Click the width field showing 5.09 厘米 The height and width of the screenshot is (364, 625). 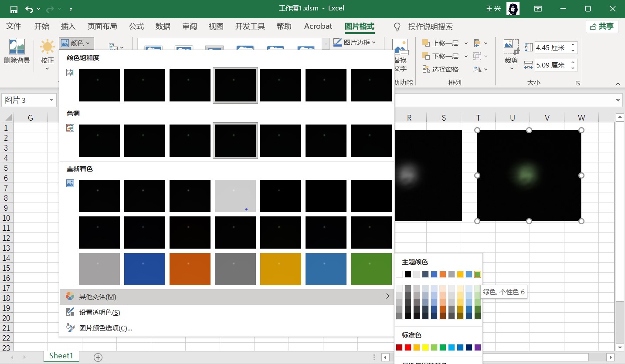552,65
